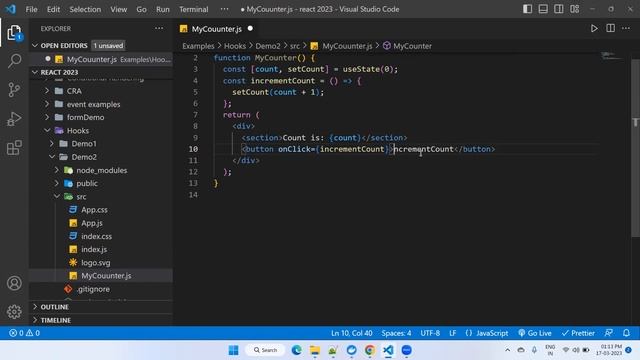Run the code with play button
The width and height of the screenshot is (640, 360).
(x=594, y=29)
